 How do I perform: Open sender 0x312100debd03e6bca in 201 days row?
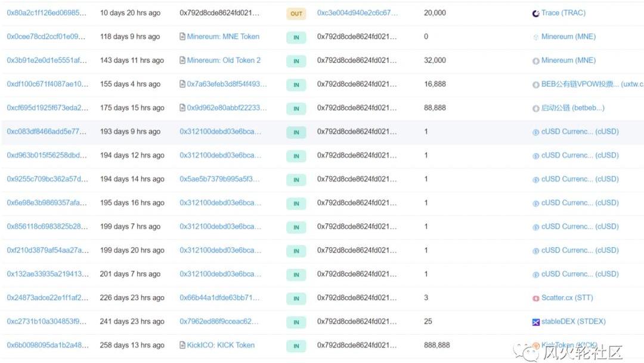pos(220,274)
